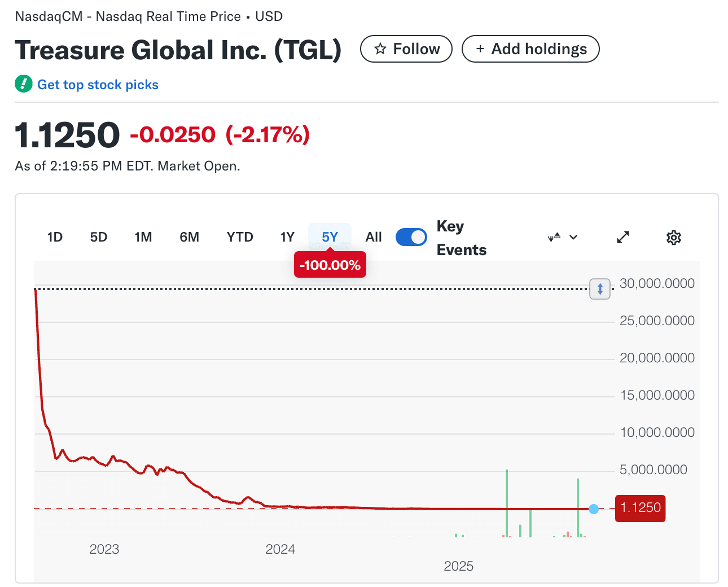Click the chart type line icon
728x587 pixels.
tap(554, 237)
